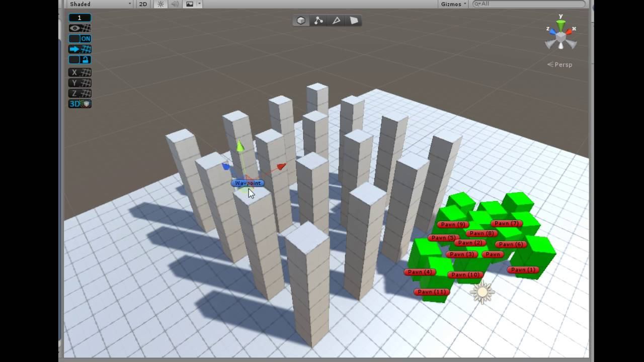This screenshot has height=362, width=644.
Task: Select the Pawn (4) label
Action: coord(420,272)
